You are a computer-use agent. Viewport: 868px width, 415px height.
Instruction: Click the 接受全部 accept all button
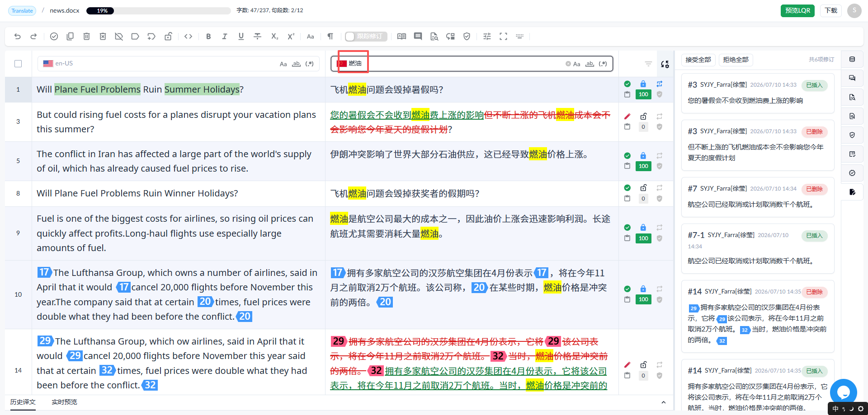point(698,60)
